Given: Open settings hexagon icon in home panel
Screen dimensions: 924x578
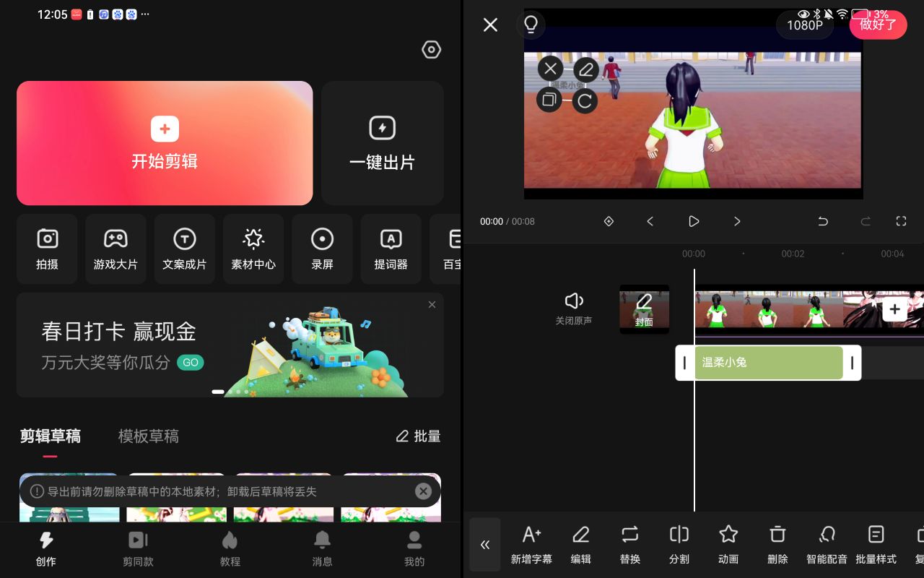Looking at the screenshot, I should (x=431, y=50).
